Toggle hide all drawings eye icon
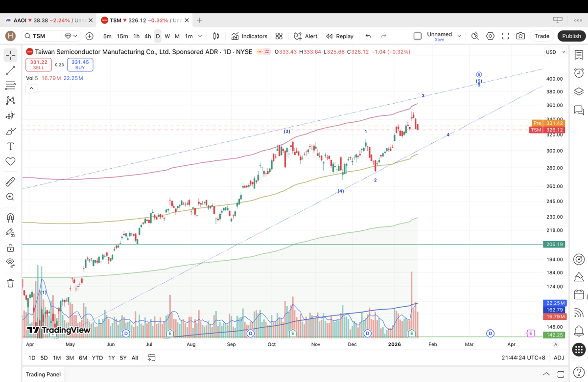The height and width of the screenshot is (382, 588). click(10, 263)
